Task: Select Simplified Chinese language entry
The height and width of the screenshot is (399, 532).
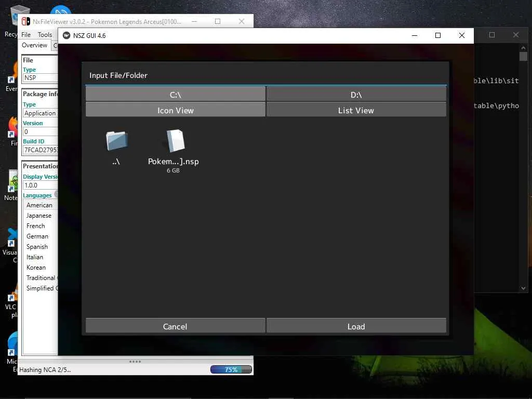Action: pyautogui.click(x=42, y=288)
